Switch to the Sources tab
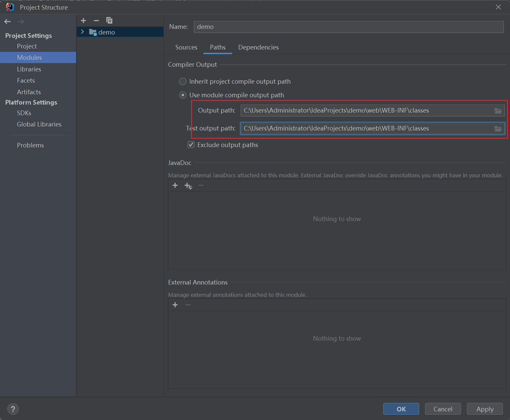510x420 pixels. (186, 47)
